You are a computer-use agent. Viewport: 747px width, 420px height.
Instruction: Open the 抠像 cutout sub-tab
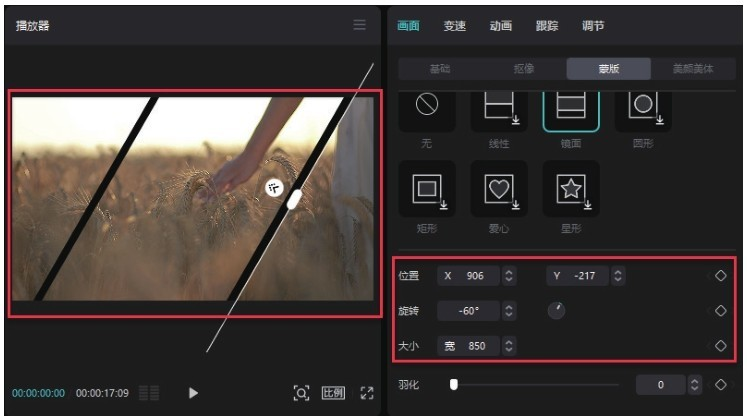pyautogui.click(x=524, y=69)
